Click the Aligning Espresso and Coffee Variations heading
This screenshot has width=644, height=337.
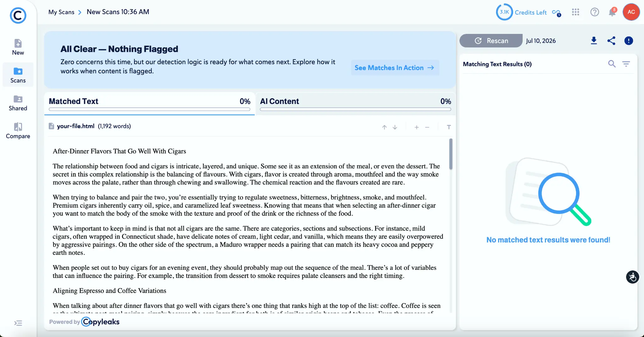(109, 291)
